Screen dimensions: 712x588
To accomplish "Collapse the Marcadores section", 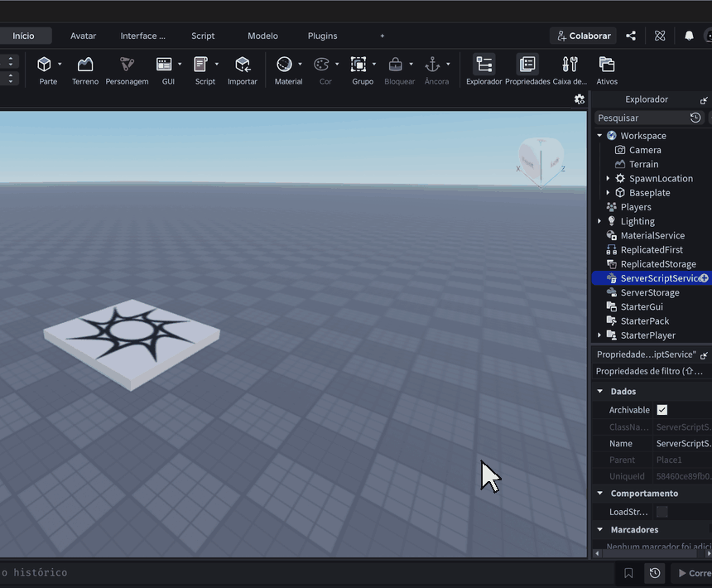I will click(600, 529).
